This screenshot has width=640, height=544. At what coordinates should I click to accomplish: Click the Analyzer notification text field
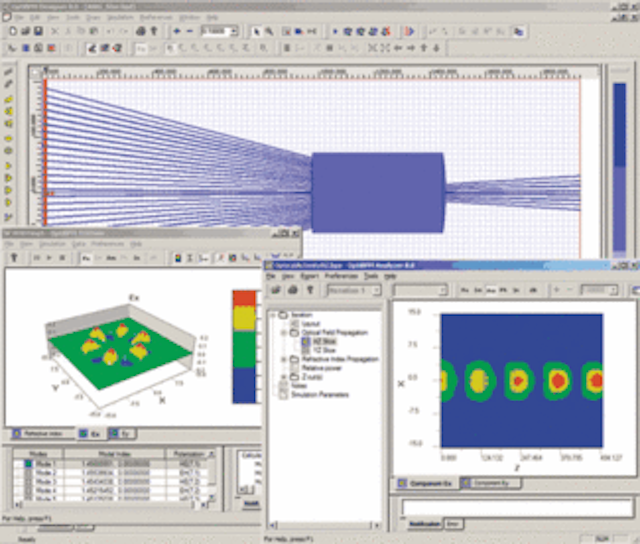click(517, 508)
